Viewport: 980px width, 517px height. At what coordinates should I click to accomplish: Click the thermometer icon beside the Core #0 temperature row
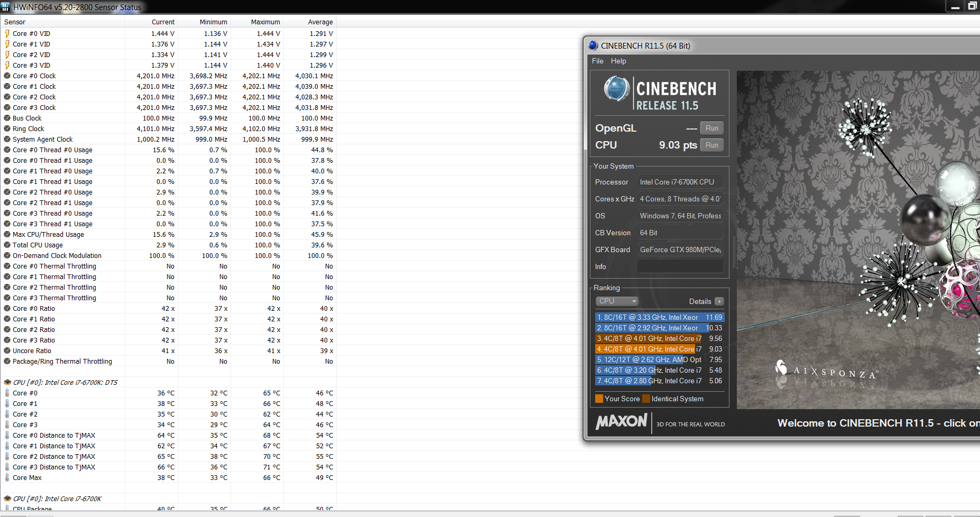pyautogui.click(x=7, y=393)
